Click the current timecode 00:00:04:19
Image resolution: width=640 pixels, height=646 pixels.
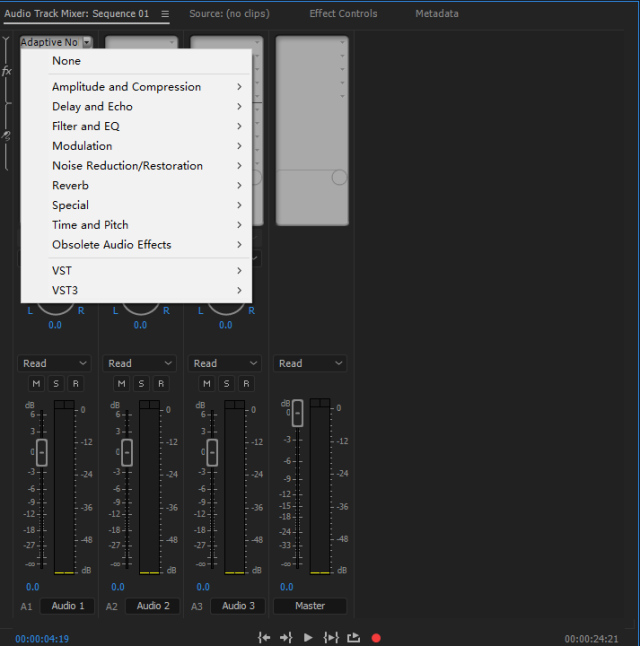coord(42,639)
